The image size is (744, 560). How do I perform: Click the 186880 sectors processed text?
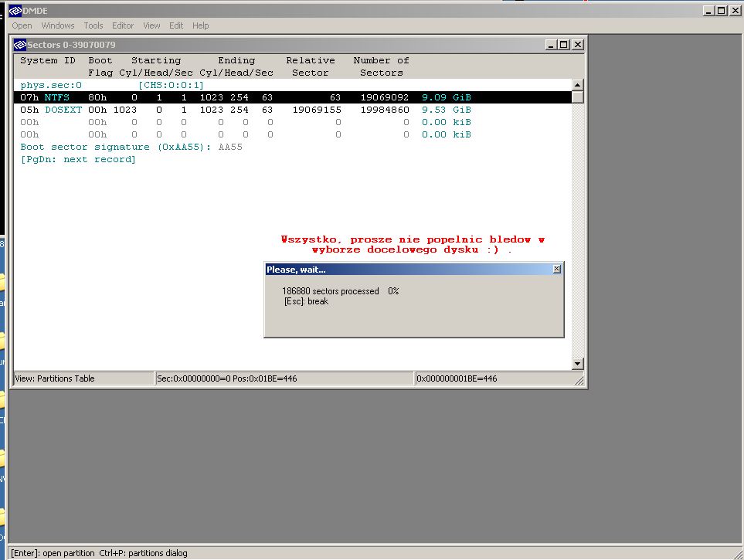330,291
